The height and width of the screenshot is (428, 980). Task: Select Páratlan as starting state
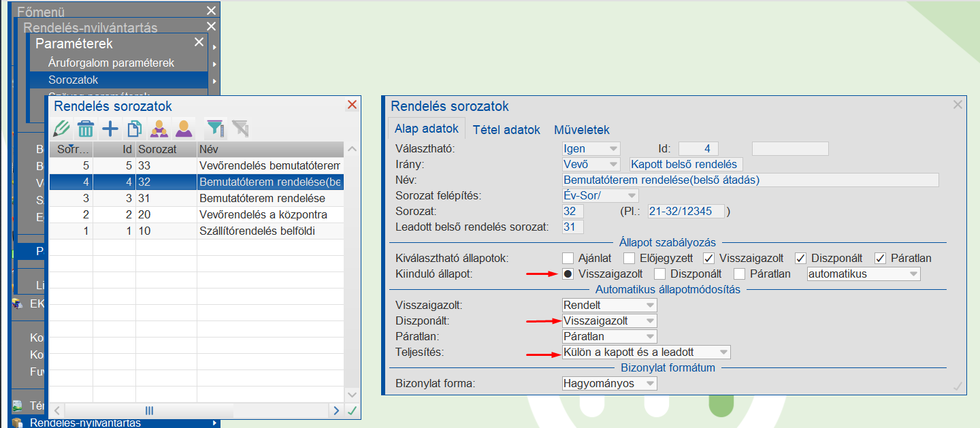tap(740, 274)
